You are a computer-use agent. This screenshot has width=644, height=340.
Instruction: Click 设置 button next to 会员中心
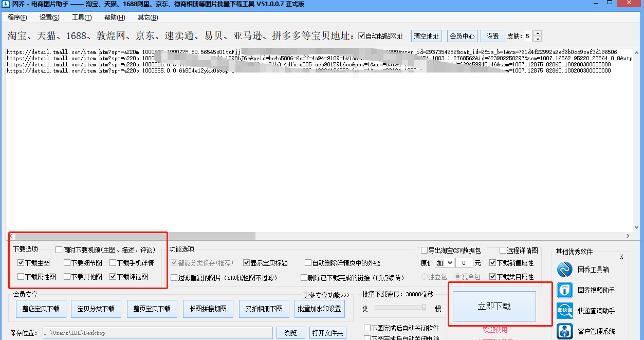492,36
